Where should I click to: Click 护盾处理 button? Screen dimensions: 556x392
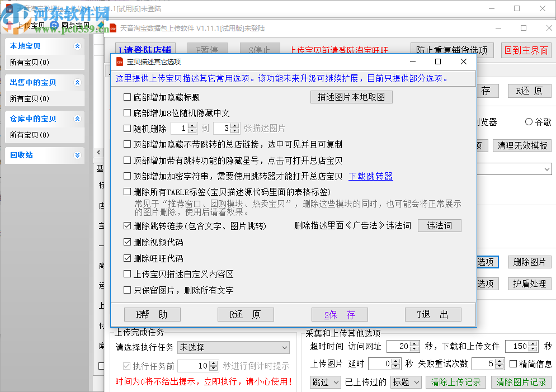[x=529, y=284]
